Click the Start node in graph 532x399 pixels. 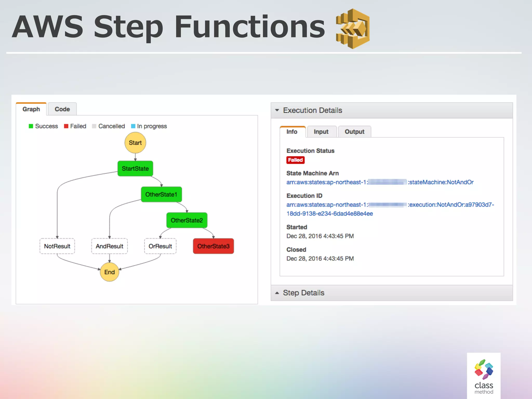point(135,143)
